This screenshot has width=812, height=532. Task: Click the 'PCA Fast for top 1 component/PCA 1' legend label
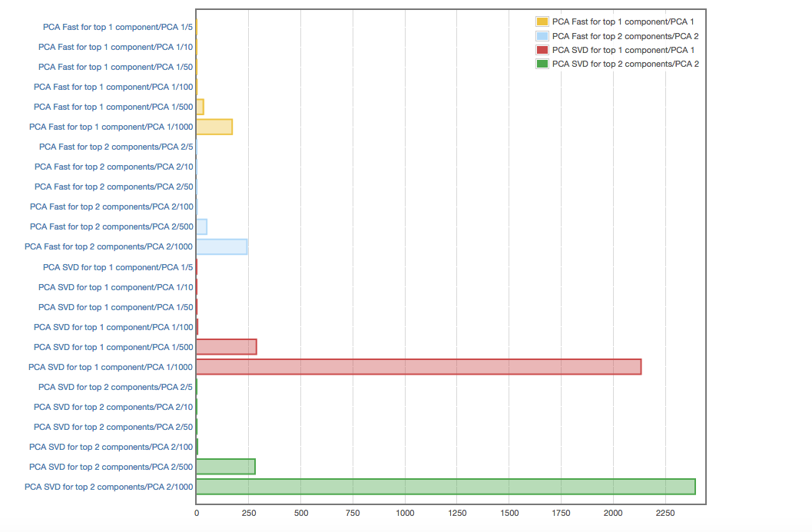point(623,21)
